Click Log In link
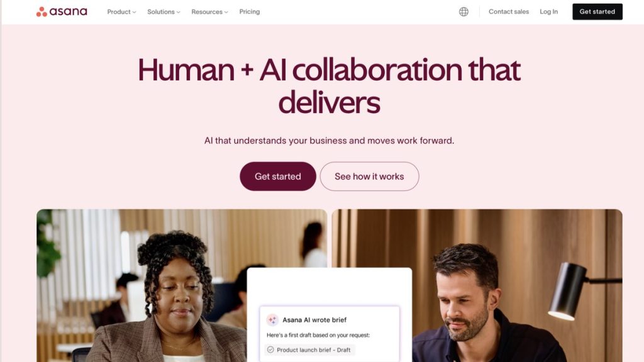The height and width of the screenshot is (362, 644). tap(548, 11)
